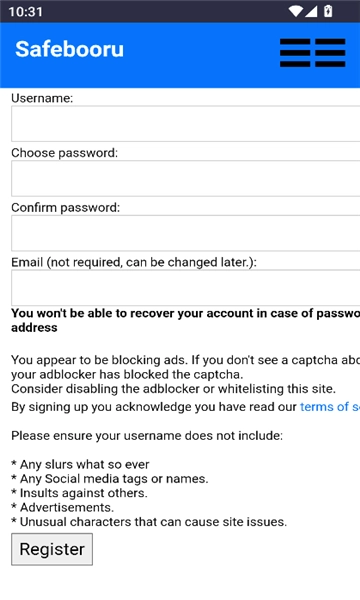Focus the Email input field
This screenshot has width=360, height=600.
(186, 288)
